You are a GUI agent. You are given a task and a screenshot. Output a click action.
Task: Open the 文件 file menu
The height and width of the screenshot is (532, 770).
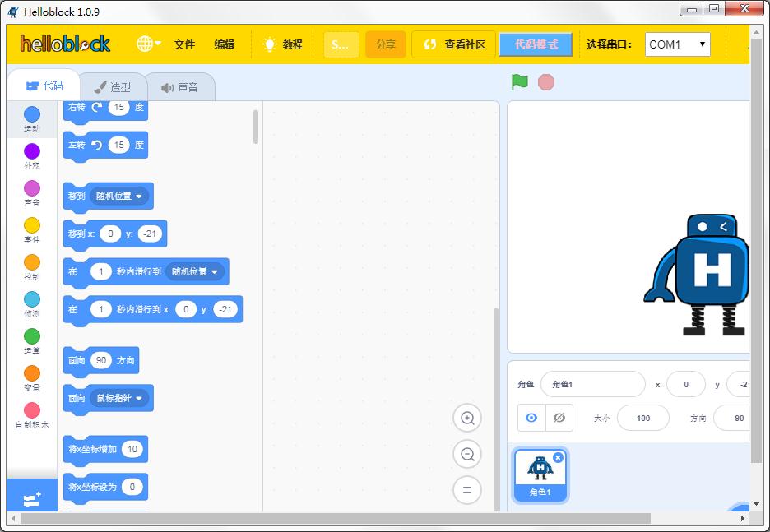(184, 44)
